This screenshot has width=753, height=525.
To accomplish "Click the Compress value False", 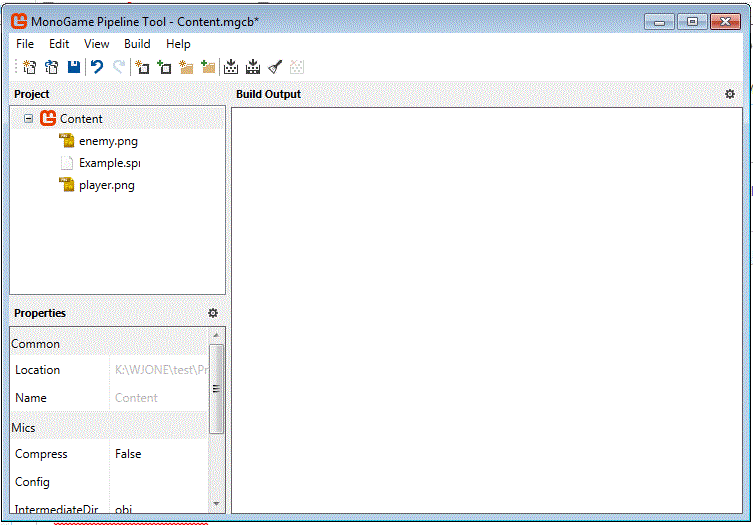I will tap(128, 454).
